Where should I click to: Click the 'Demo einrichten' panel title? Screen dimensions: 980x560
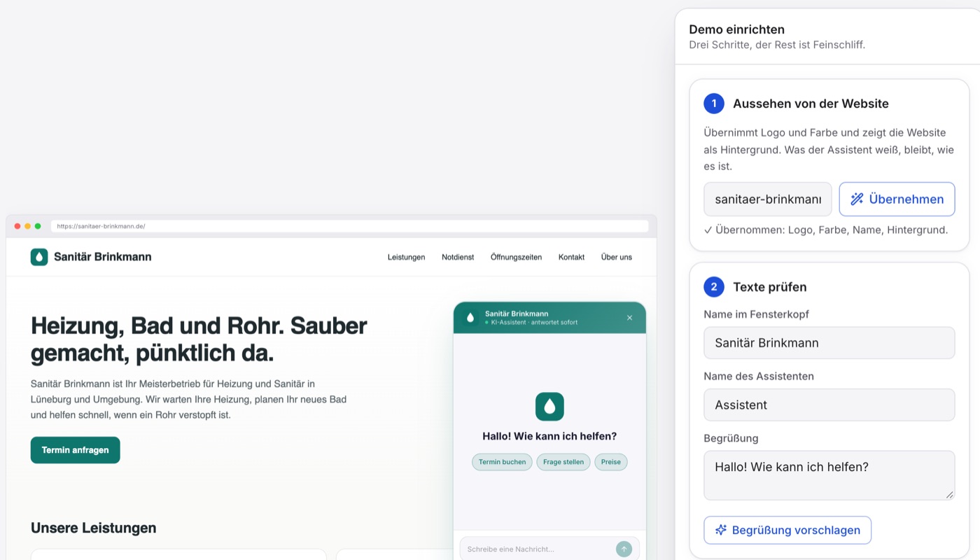click(x=737, y=29)
